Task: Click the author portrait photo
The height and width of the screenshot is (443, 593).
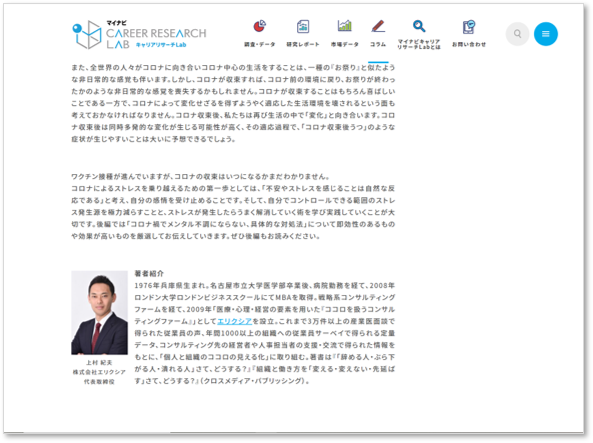Action: (99, 312)
